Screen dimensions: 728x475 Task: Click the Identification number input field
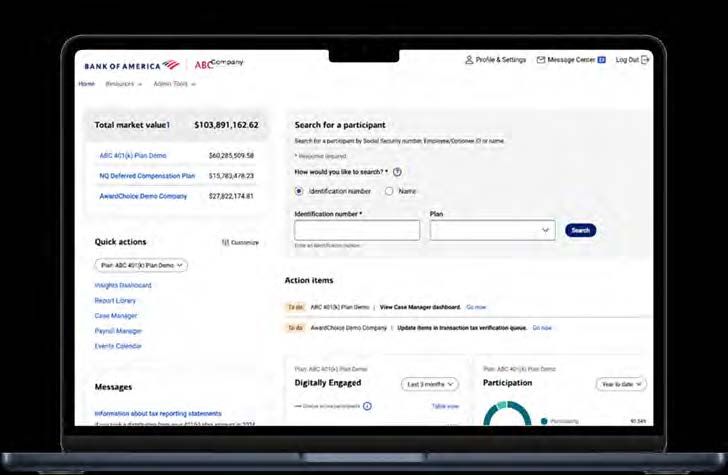(x=357, y=230)
